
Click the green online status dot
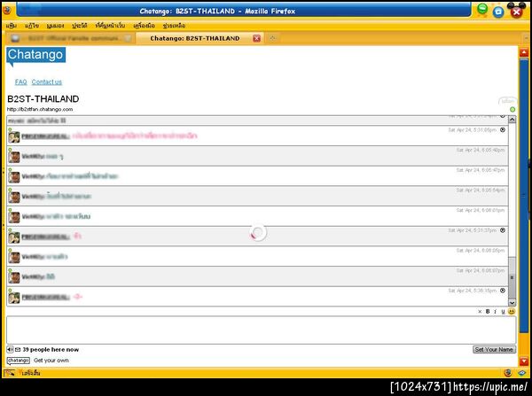click(512, 109)
